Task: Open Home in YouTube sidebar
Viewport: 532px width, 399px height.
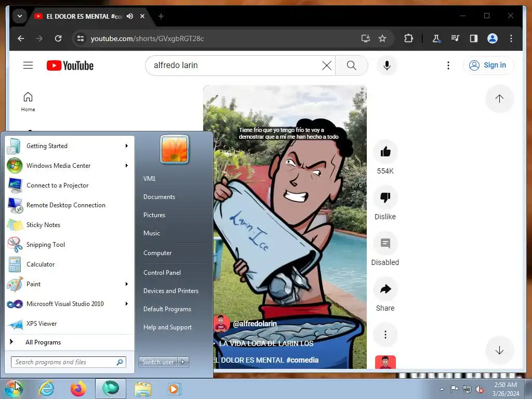Action: point(28,102)
